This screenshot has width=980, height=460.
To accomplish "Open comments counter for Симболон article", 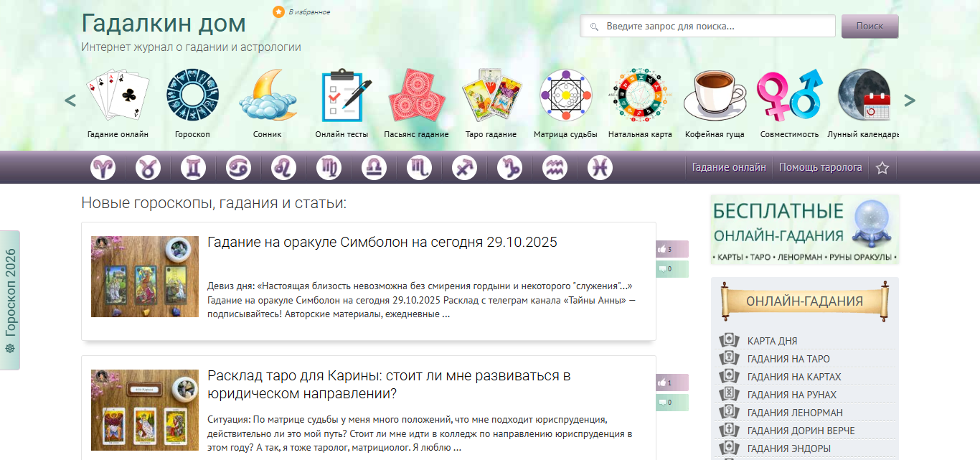I will click(672, 269).
